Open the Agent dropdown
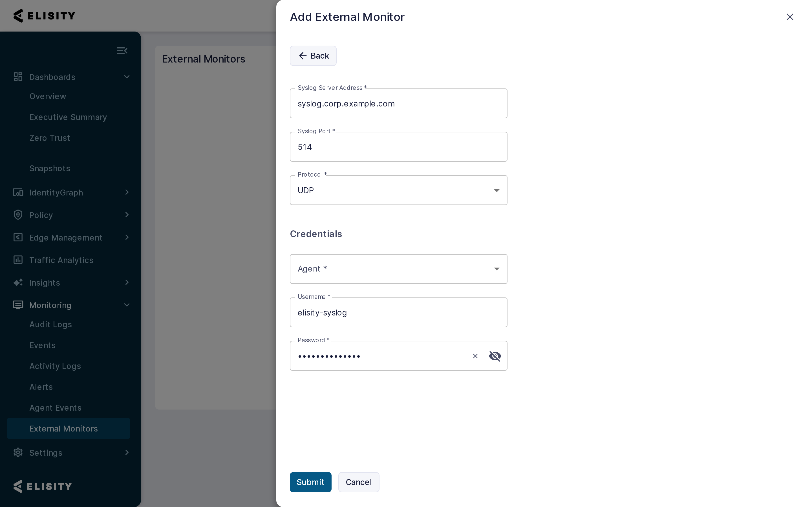The width and height of the screenshot is (812, 507). [x=398, y=269]
